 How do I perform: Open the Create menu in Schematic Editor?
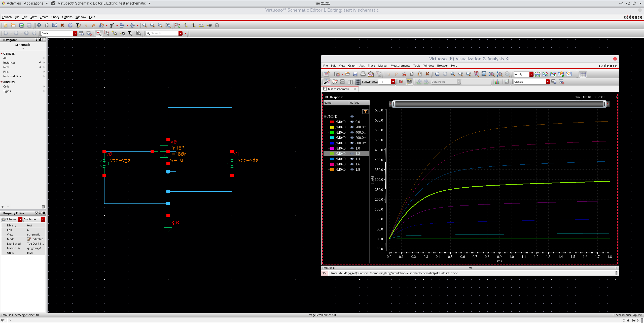[x=44, y=17]
